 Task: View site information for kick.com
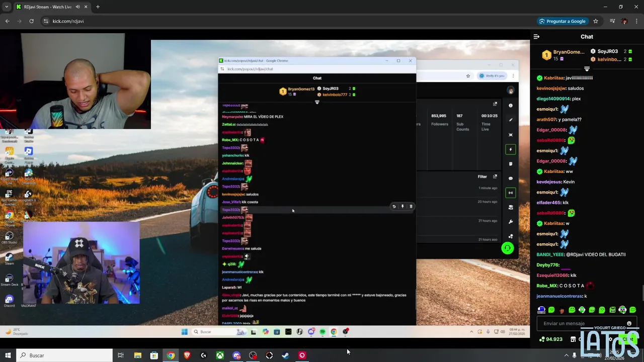coord(46,21)
